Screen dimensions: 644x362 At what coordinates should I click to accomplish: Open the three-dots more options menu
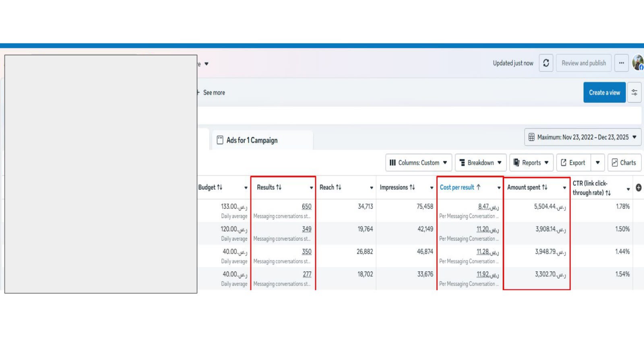click(621, 63)
